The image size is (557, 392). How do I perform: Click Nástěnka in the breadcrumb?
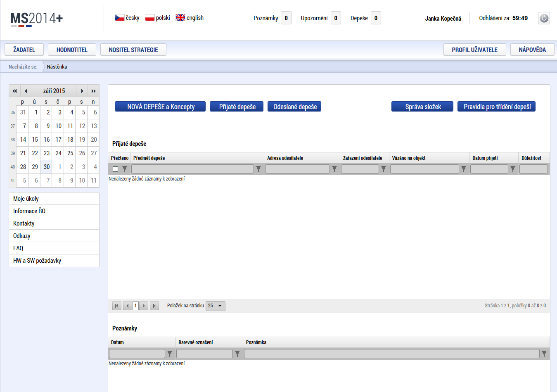57,67
